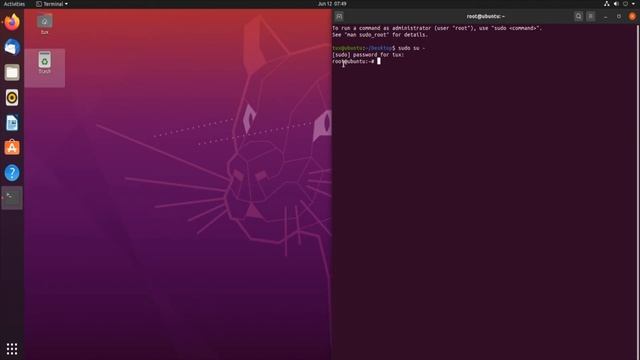The image size is (640, 360).
Task: Click the power icon in the top bar
Action: [625, 4]
